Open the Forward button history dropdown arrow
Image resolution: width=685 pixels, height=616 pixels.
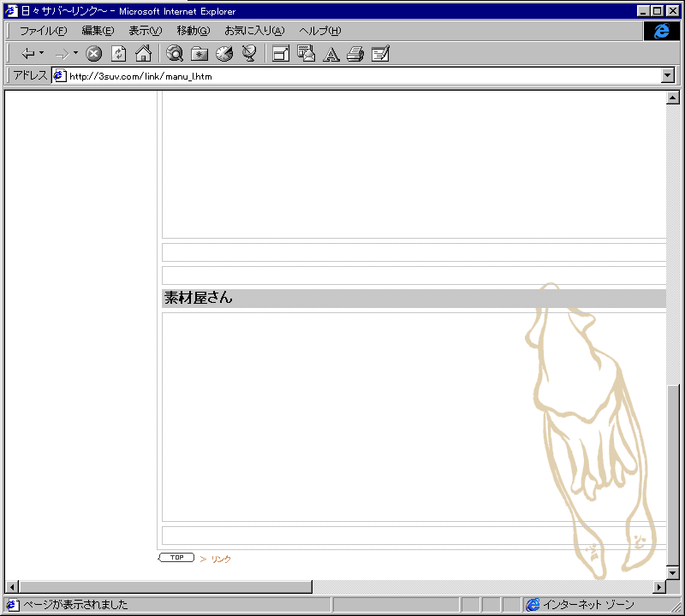coord(75,53)
